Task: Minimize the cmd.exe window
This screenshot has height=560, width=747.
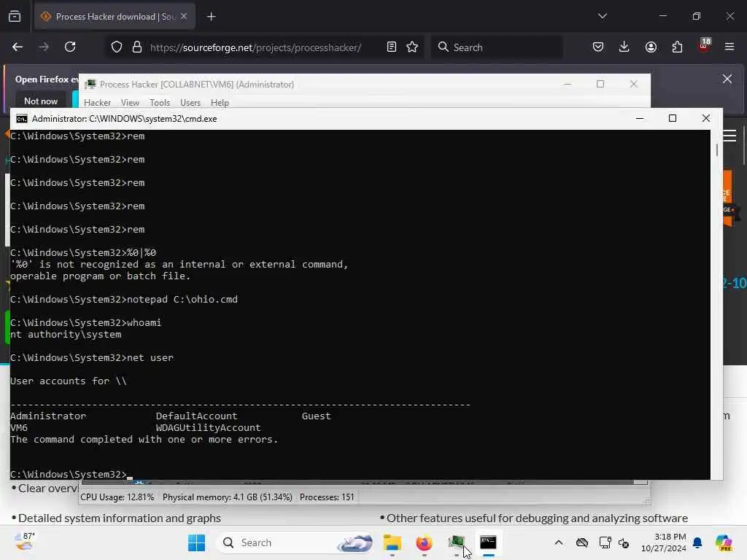Action: coord(640,118)
